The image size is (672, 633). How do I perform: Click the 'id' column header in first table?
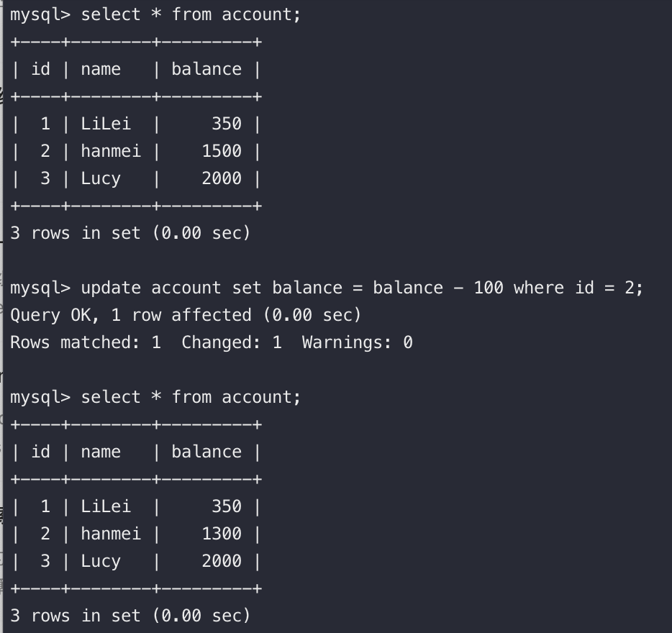coord(41,70)
